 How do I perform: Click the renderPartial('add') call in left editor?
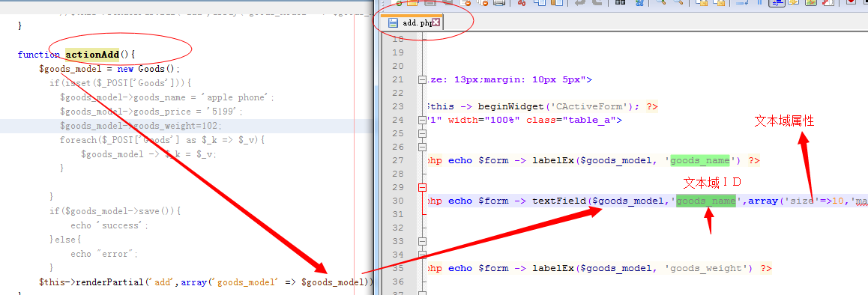(x=206, y=282)
